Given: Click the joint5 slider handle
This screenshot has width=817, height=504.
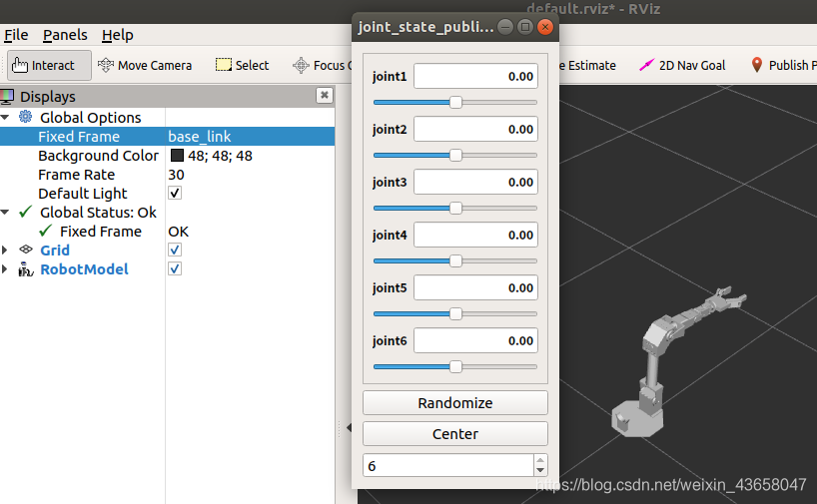Looking at the screenshot, I should 455,313.
